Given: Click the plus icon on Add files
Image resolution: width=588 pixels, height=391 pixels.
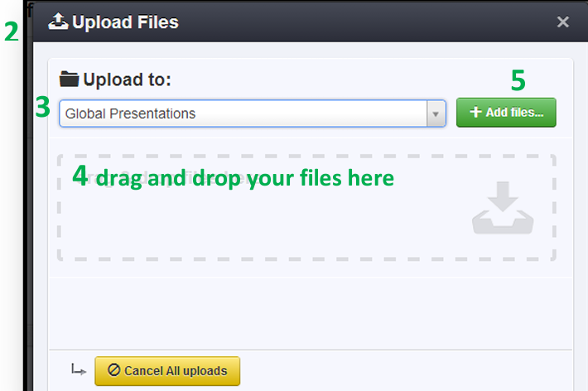Looking at the screenshot, I should 475,112.
